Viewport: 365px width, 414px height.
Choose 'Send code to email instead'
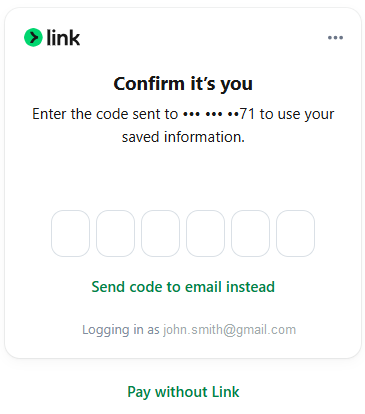(183, 287)
